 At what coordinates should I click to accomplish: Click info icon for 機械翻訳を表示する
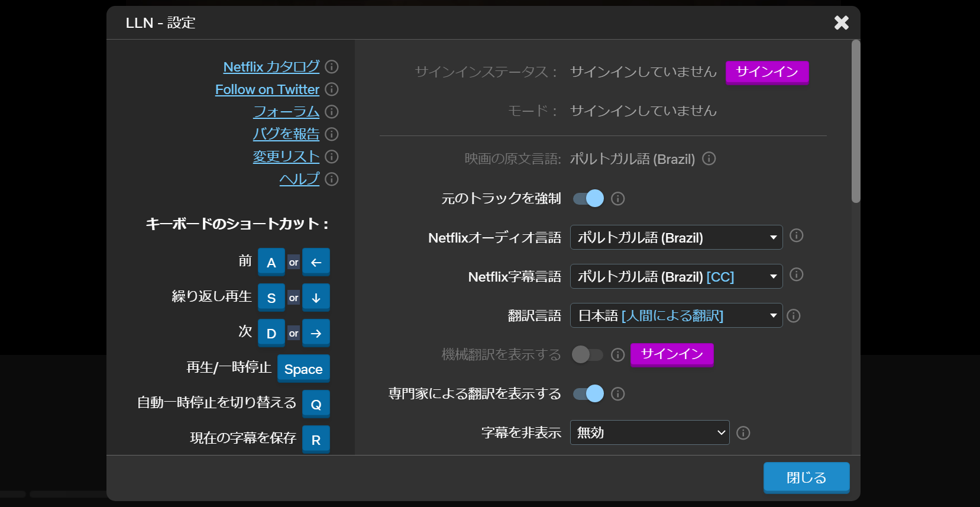coord(617,354)
